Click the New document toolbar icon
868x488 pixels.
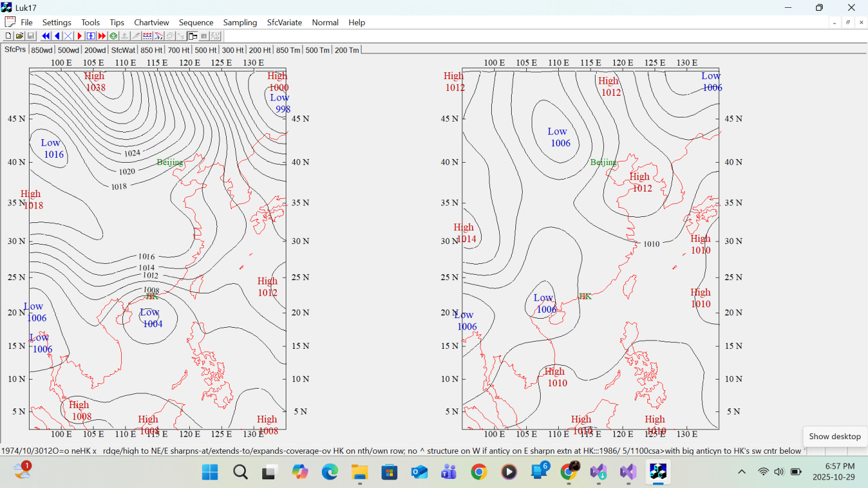8,36
